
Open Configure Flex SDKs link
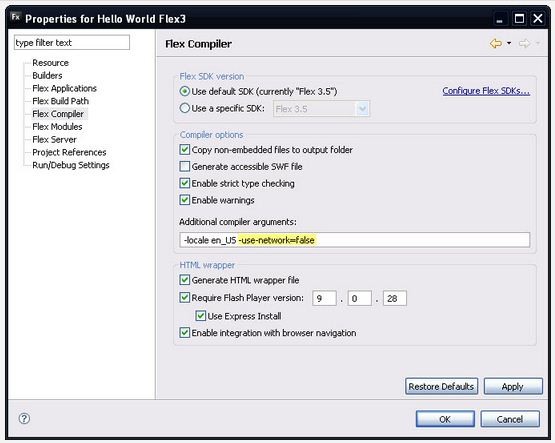486,91
